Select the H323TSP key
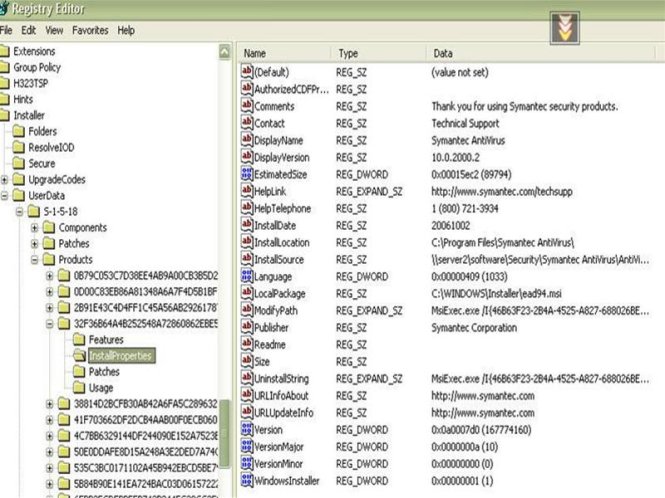This screenshot has width=665, height=498. click(31, 84)
